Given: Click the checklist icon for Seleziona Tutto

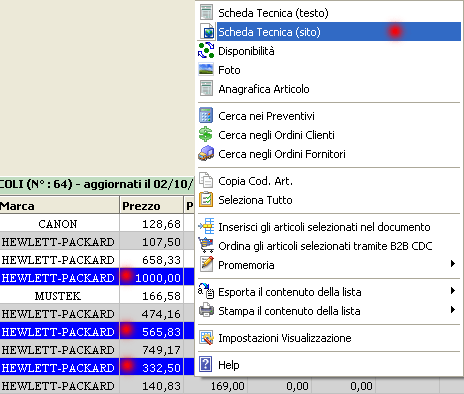Looking at the screenshot, I should pyautogui.click(x=206, y=199).
